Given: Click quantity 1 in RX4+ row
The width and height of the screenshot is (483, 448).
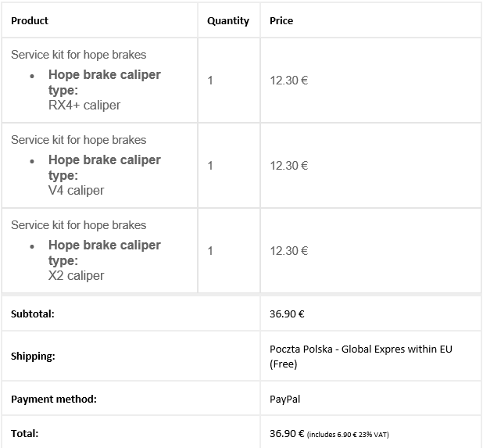Looking at the screenshot, I should 210,80.
